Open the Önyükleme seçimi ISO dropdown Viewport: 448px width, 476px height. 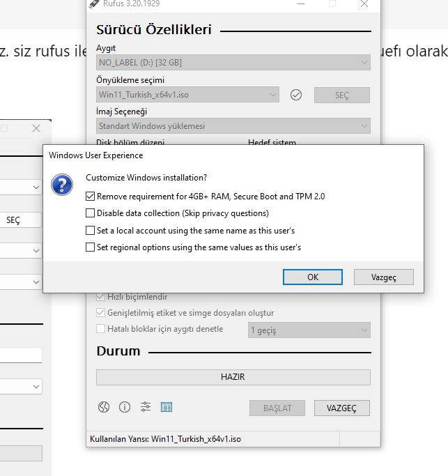point(187,94)
